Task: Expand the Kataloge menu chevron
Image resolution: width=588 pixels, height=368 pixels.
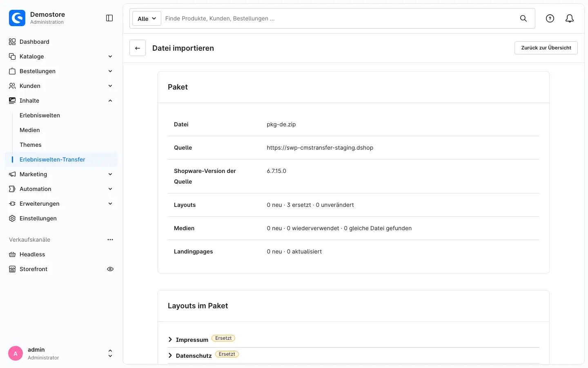Action: coord(110,56)
